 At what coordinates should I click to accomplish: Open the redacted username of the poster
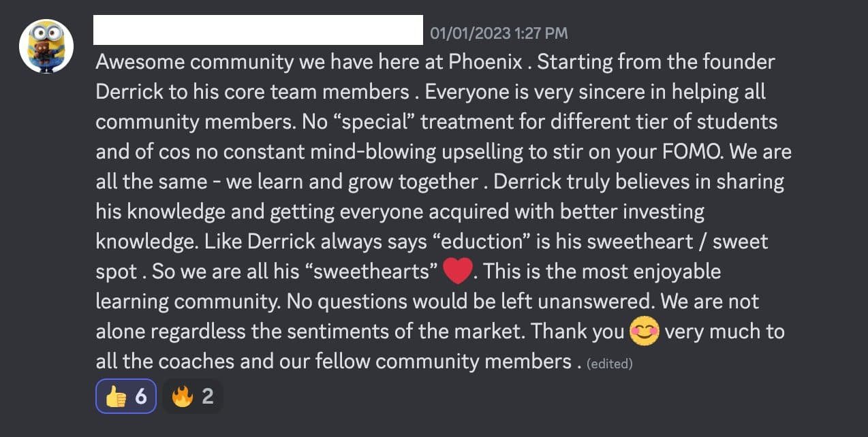coord(258,31)
